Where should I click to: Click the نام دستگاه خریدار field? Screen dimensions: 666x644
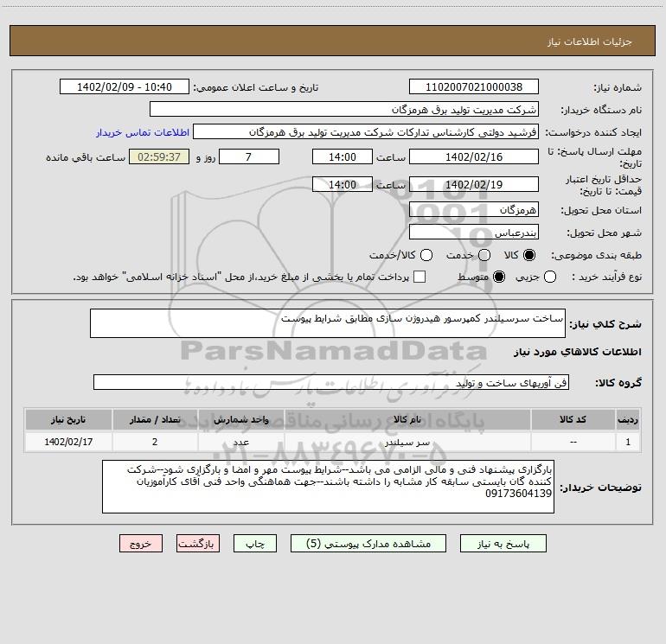[x=344, y=109]
